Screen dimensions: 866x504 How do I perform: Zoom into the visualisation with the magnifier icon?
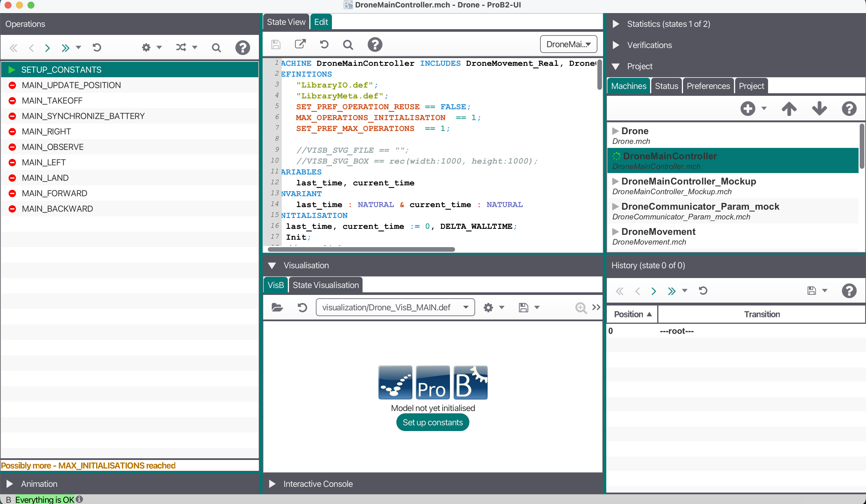tap(581, 308)
